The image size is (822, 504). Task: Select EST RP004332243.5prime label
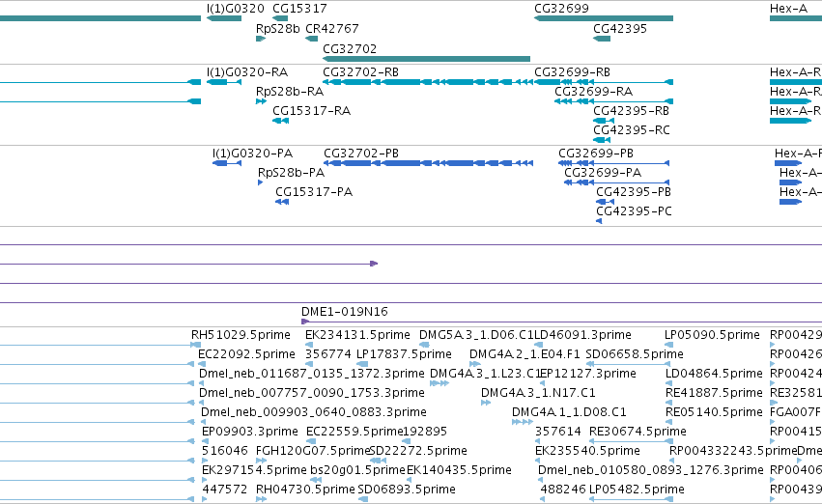coord(733,451)
